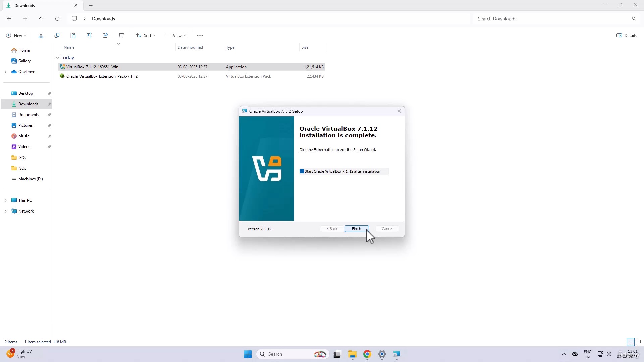Open the New item dropdown

(x=16, y=35)
